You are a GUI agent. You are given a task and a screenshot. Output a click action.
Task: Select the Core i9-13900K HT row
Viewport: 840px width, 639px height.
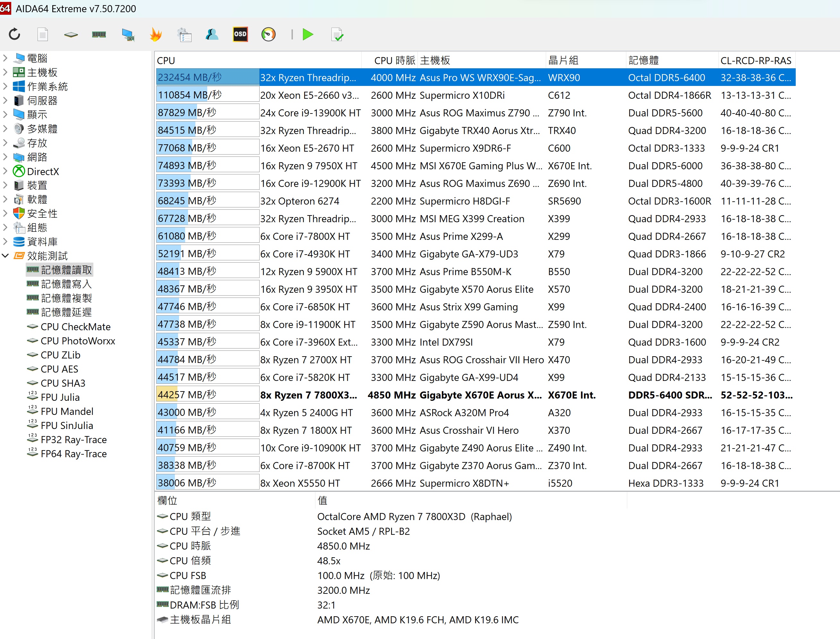(x=476, y=113)
